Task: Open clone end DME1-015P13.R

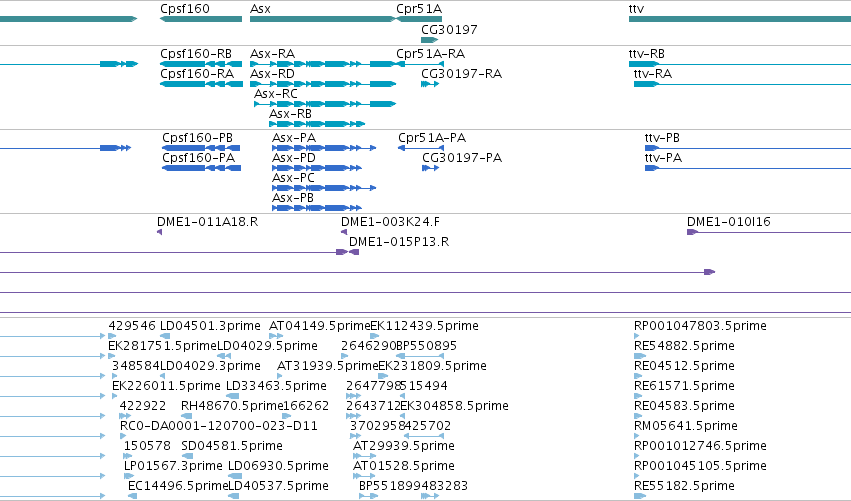Action: [x=399, y=242]
